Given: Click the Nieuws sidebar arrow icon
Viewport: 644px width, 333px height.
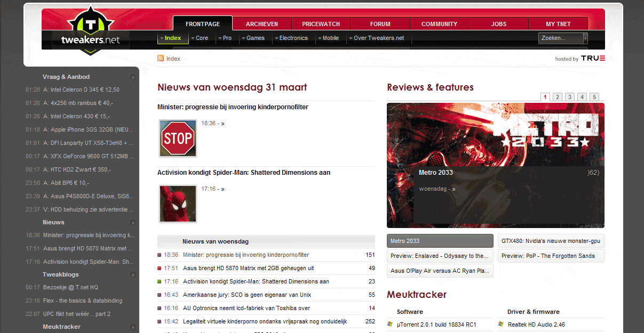Looking at the screenshot, I should (133, 223).
